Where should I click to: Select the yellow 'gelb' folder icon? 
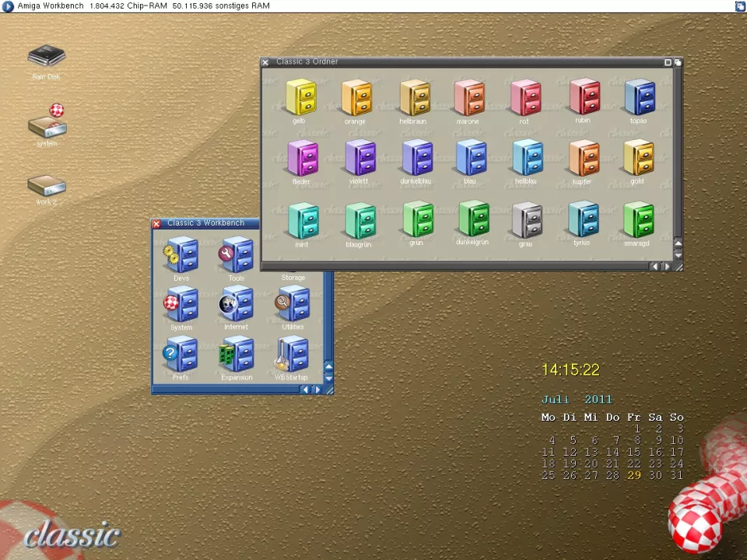click(x=300, y=97)
